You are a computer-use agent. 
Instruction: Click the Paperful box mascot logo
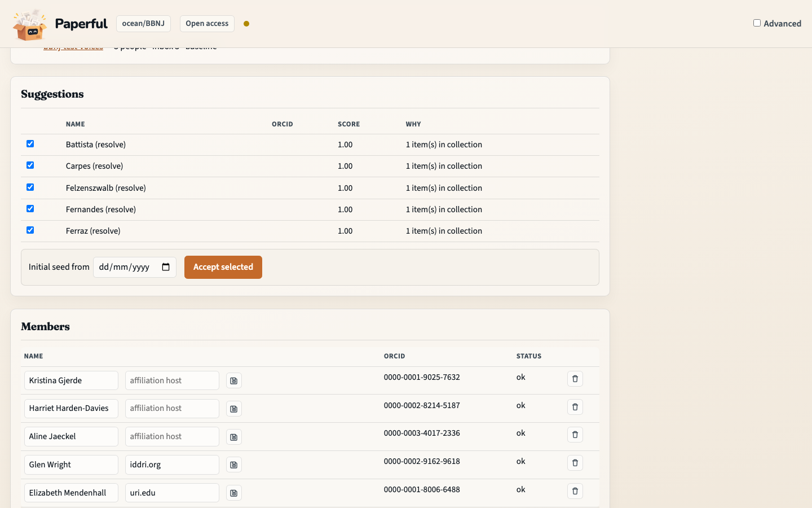[30, 25]
